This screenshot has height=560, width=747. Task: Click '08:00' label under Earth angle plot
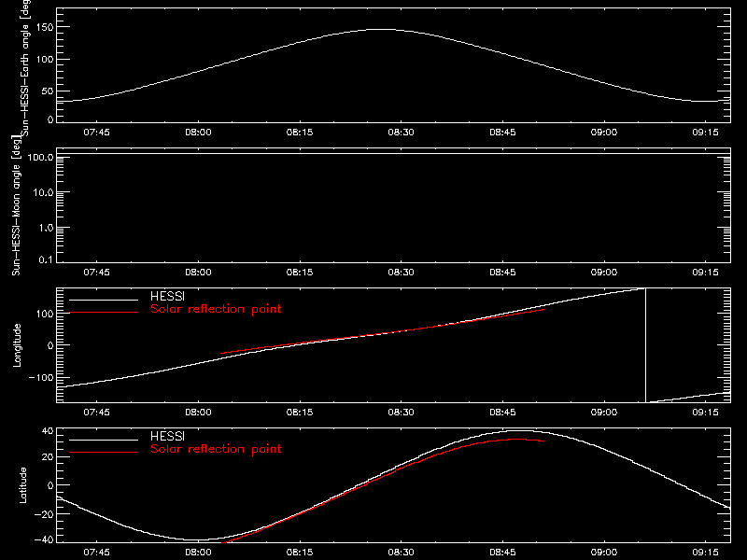(x=198, y=133)
